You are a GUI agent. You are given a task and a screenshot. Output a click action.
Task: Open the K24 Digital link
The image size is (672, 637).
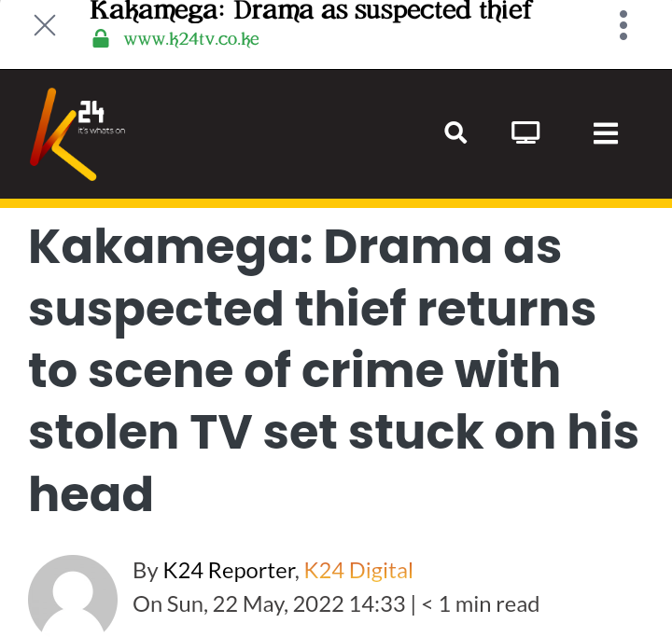[358, 571]
